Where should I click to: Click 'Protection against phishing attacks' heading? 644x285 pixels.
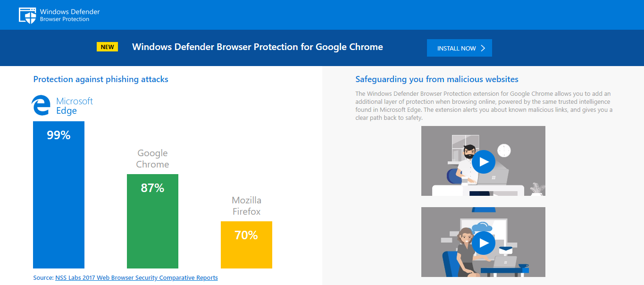[x=100, y=79]
